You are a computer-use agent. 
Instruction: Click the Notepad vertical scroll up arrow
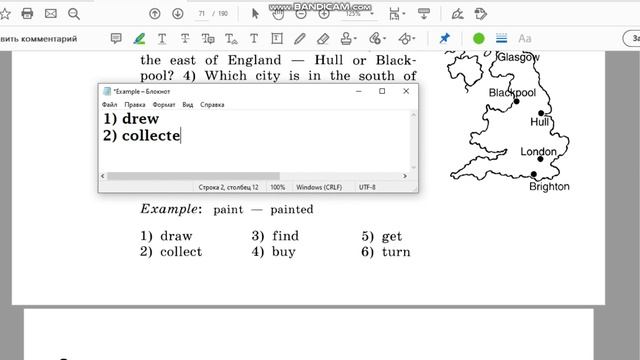tap(413, 115)
